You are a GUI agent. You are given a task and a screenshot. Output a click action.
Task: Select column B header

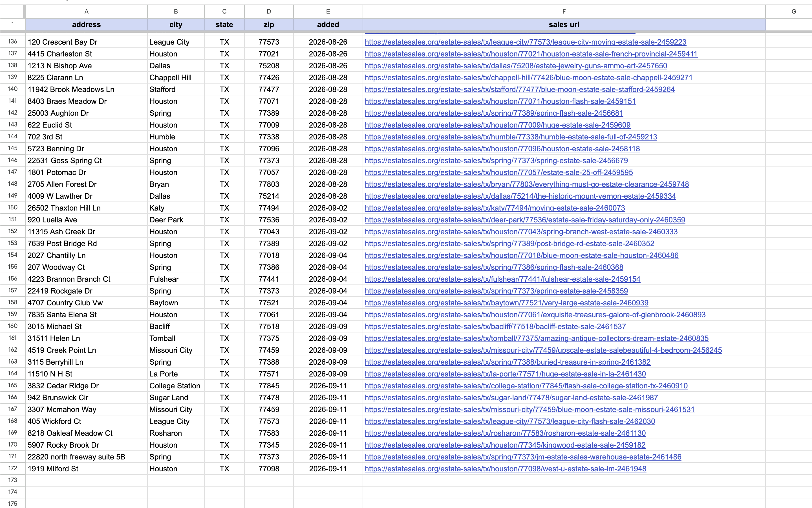[176, 11]
